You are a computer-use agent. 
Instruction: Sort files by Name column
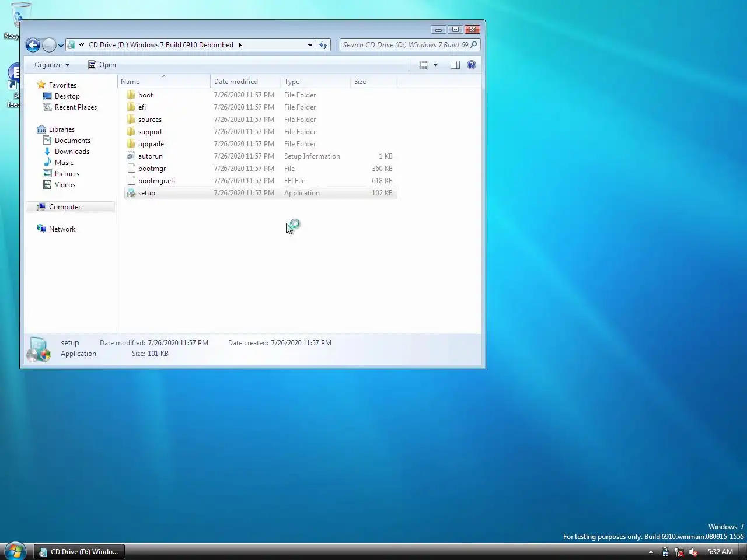164,82
